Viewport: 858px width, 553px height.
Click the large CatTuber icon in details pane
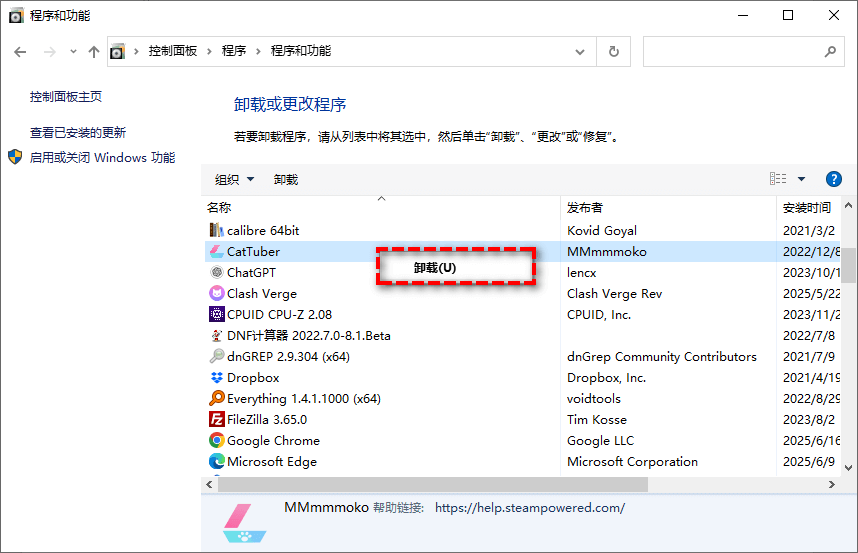244,523
